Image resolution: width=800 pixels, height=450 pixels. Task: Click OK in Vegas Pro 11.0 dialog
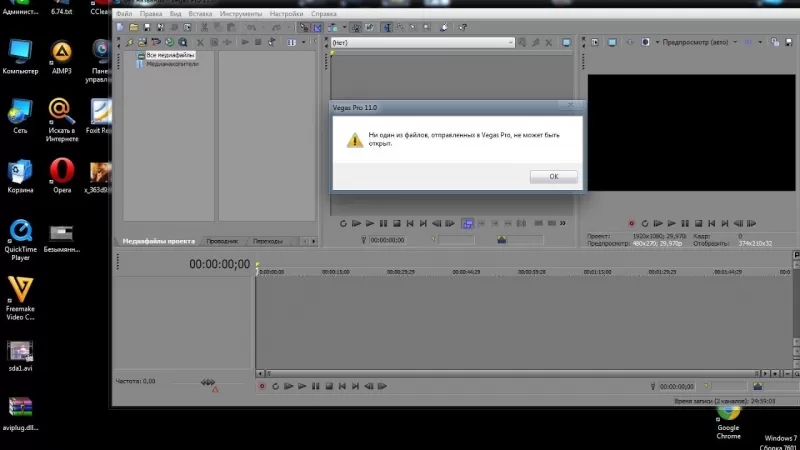point(554,177)
